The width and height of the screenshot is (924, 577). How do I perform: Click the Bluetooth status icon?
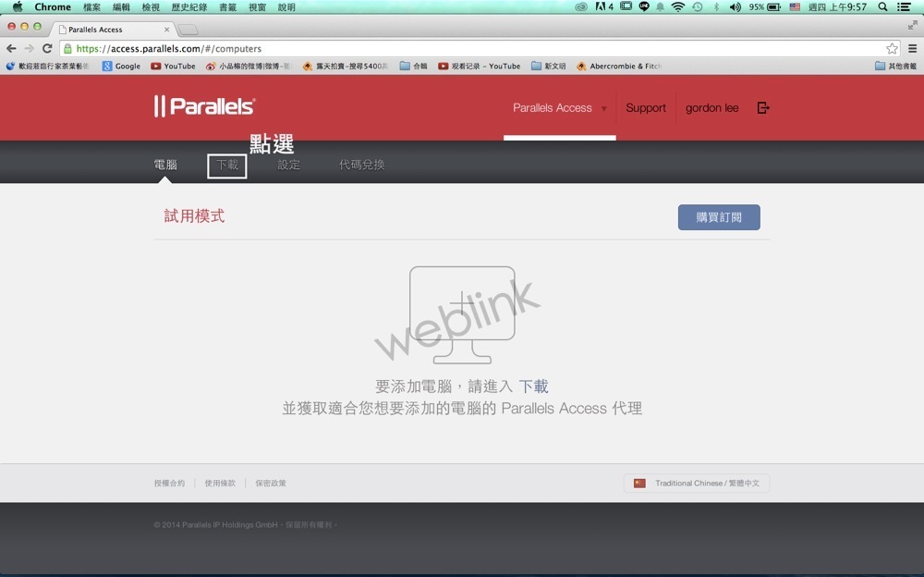(x=716, y=7)
